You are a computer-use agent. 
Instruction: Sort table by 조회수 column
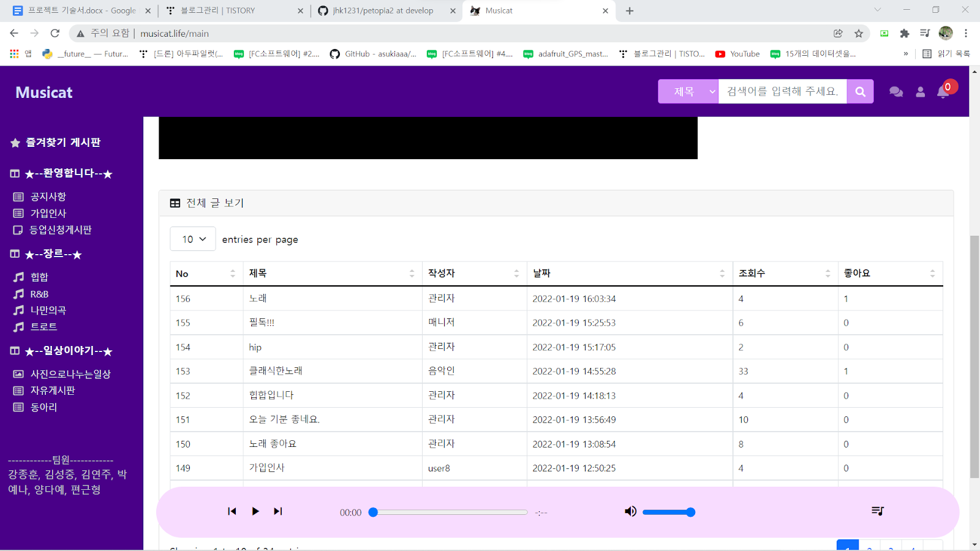coord(785,274)
